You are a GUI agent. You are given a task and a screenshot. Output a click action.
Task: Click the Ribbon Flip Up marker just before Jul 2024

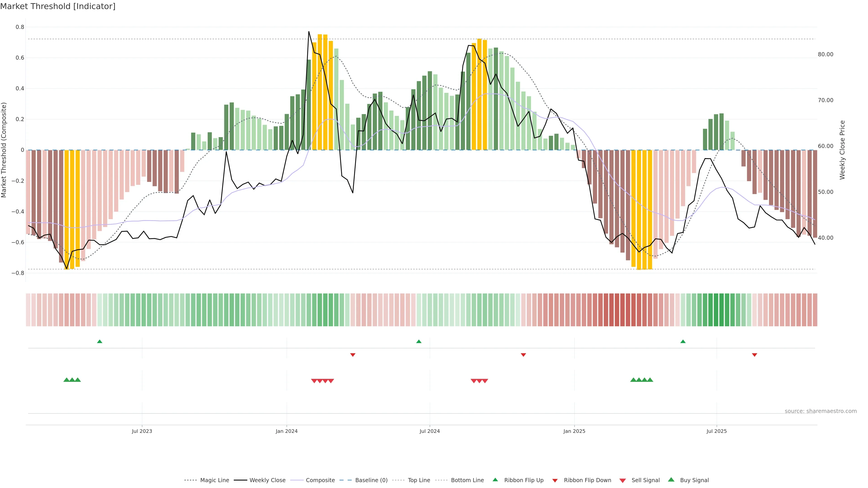418,342
